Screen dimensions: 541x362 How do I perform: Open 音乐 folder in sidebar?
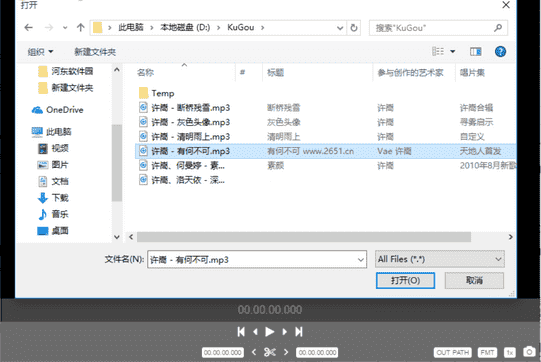pos(53,214)
